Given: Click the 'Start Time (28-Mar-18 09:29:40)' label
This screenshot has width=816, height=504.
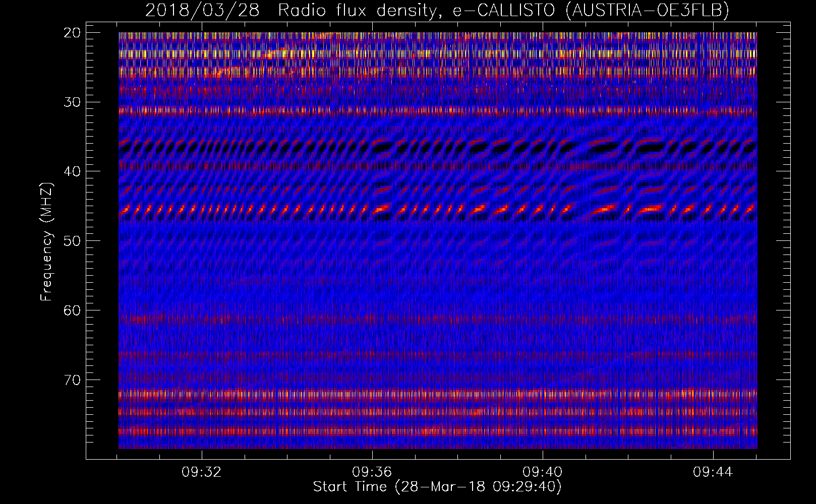Looking at the screenshot, I should [437, 487].
